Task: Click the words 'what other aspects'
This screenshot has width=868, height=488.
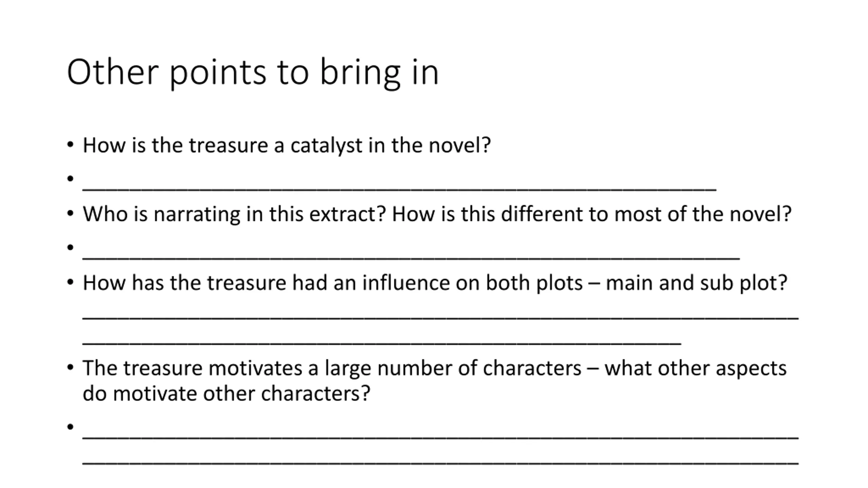Action: [695, 368]
